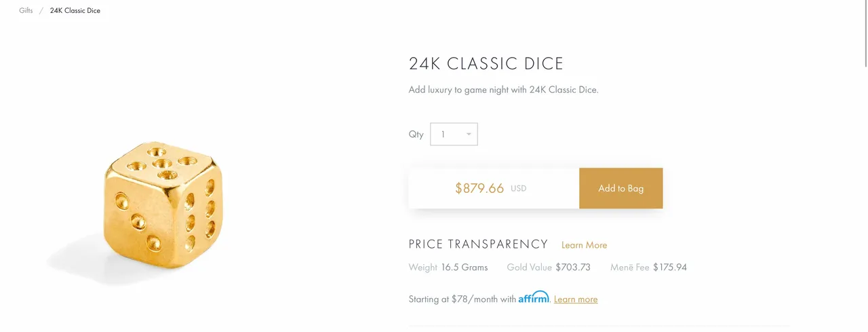This screenshot has width=868, height=332.
Task: Open the Qty quantity dropdown
Action: point(454,134)
